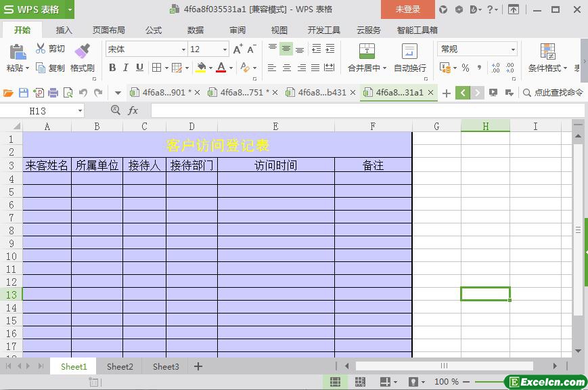Increase font size with A+ icon
Image resolution: width=588 pixels, height=390 pixels.
tap(238, 49)
